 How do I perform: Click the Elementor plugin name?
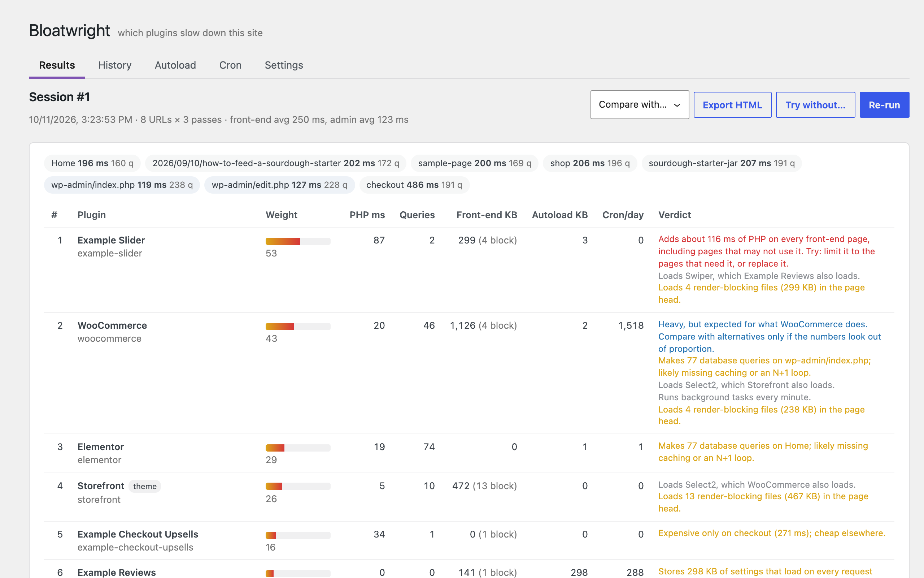pos(101,447)
